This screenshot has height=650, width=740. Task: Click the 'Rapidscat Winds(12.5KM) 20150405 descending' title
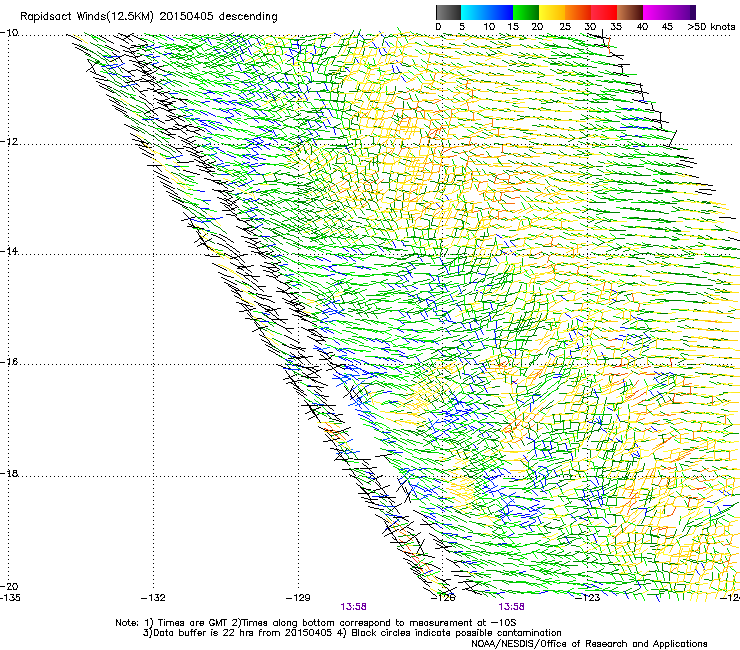[149, 17]
